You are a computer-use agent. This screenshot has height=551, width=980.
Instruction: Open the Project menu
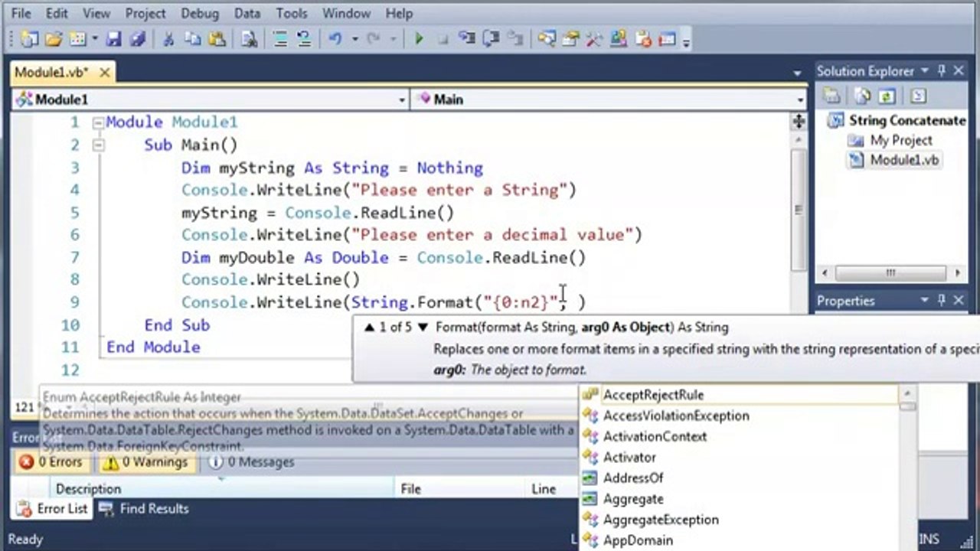(x=145, y=13)
